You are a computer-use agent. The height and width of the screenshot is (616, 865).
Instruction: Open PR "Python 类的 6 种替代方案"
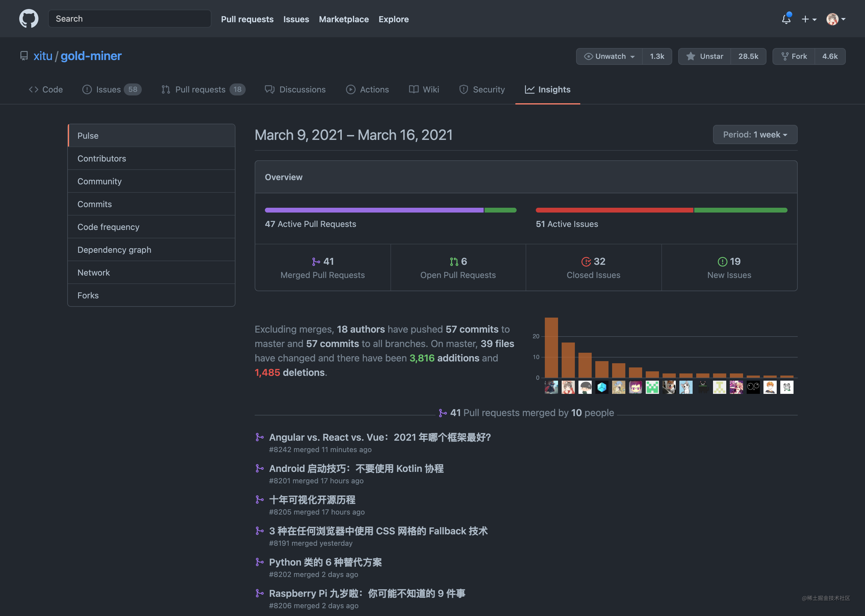tap(325, 562)
